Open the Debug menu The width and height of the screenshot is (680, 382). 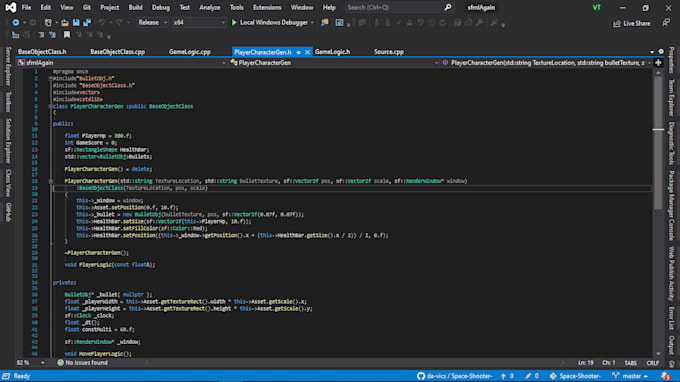pyautogui.click(x=161, y=7)
